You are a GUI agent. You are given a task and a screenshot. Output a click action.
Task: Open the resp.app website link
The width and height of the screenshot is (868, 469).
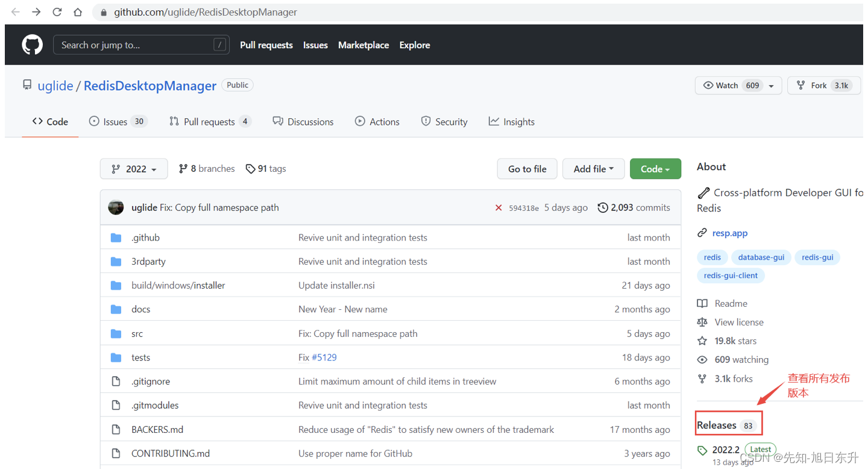pos(729,233)
